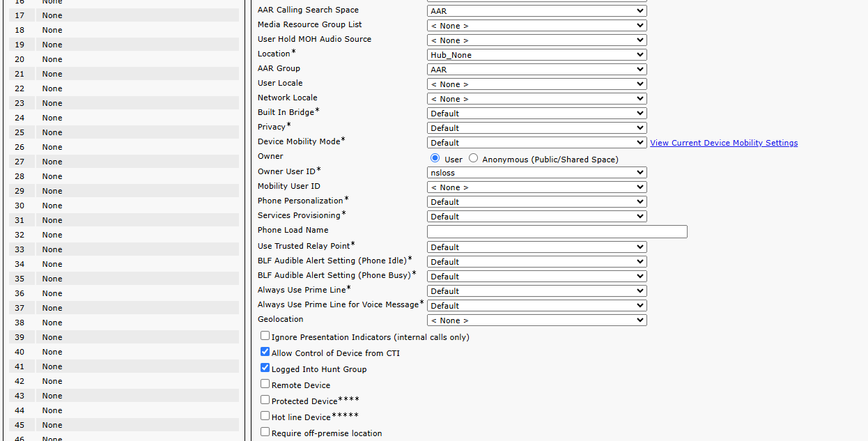The height and width of the screenshot is (441, 868).
Task: Click the None value in row 23
Action: (x=52, y=103)
